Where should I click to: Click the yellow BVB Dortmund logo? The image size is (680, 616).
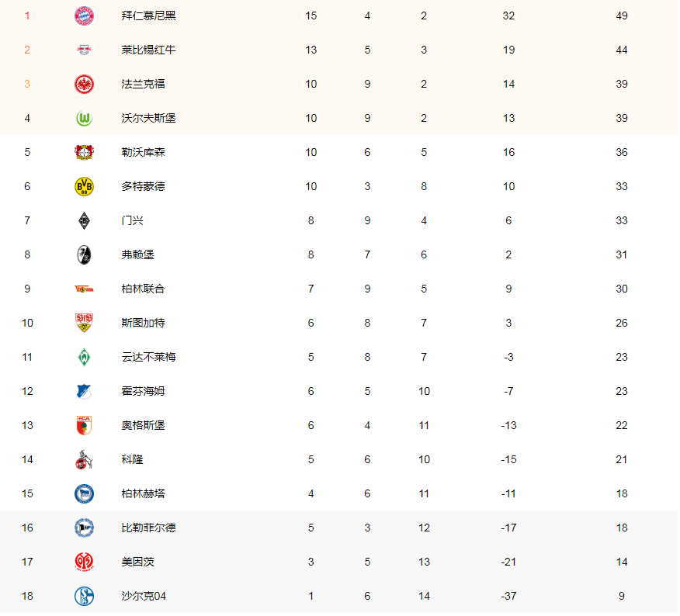84,186
